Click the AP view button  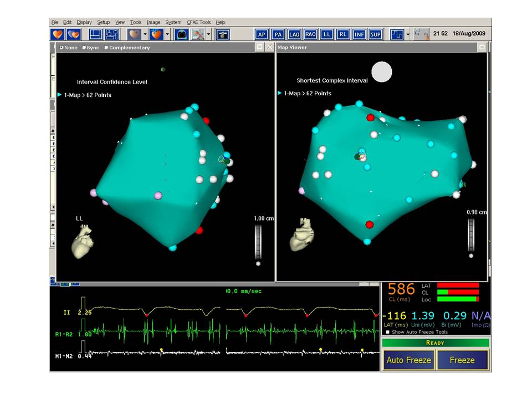click(261, 34)
